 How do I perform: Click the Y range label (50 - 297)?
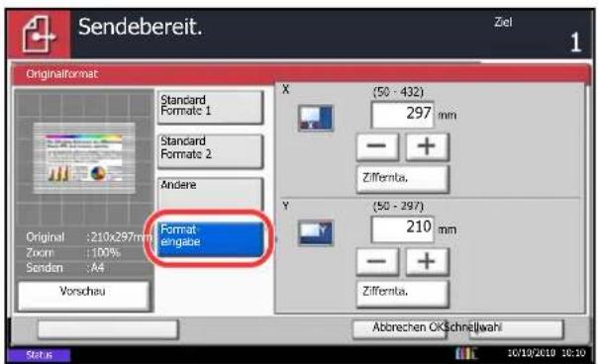click(x=398, y=206)
